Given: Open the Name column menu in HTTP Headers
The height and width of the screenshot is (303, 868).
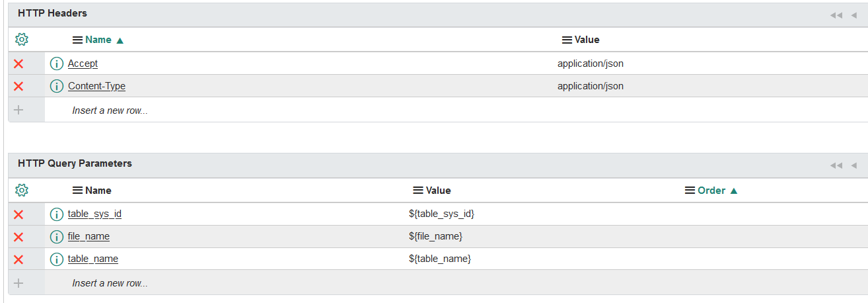Looking at the screenshot, I should click(77, 40).
